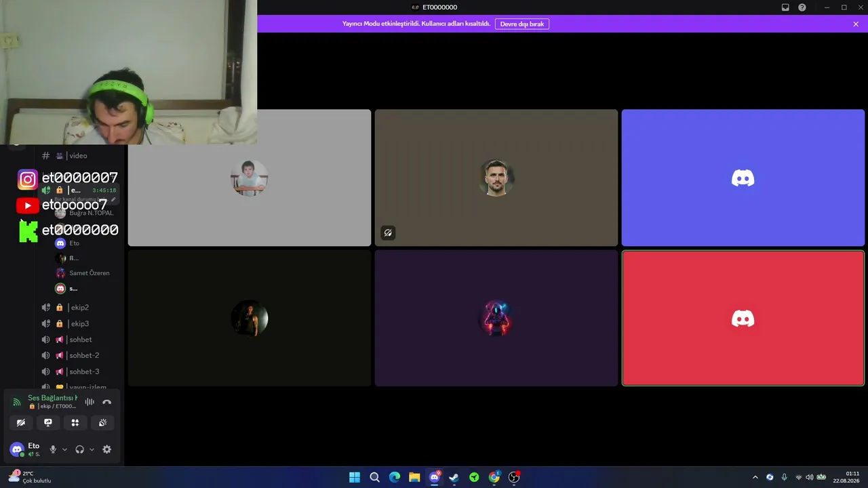Click the Instagram overlay icon
The width and height of the screenshot is (868, 488).
(28, 180)
